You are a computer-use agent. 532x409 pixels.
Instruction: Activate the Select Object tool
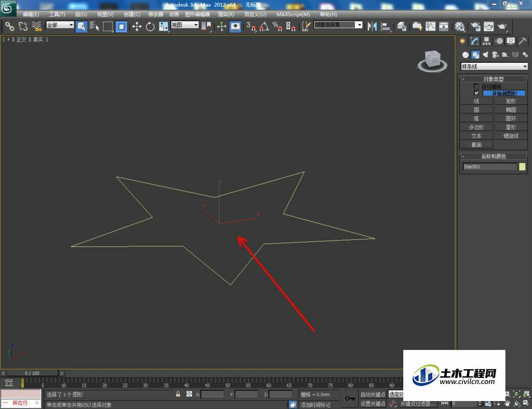tap(81, 27)
